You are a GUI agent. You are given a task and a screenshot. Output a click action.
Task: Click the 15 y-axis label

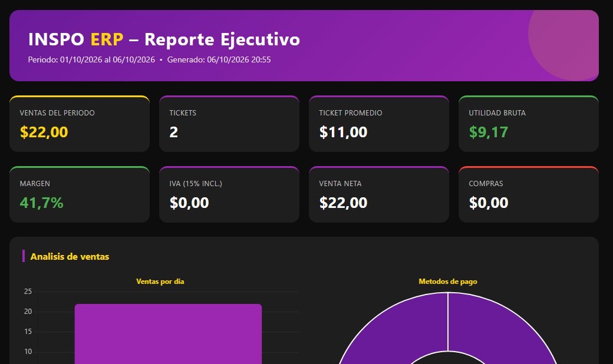(x=28, y=332)
